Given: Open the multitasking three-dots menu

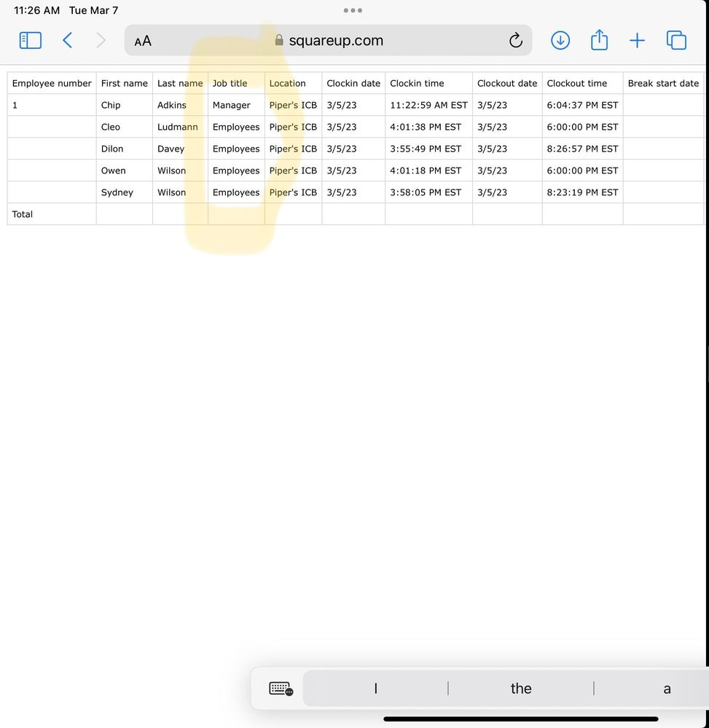Looking at the screenshot, I should point(353,11).
